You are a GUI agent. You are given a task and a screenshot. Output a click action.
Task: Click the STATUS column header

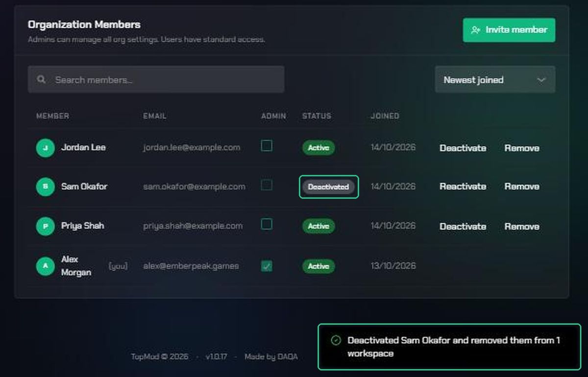click(x=317, y=116)
